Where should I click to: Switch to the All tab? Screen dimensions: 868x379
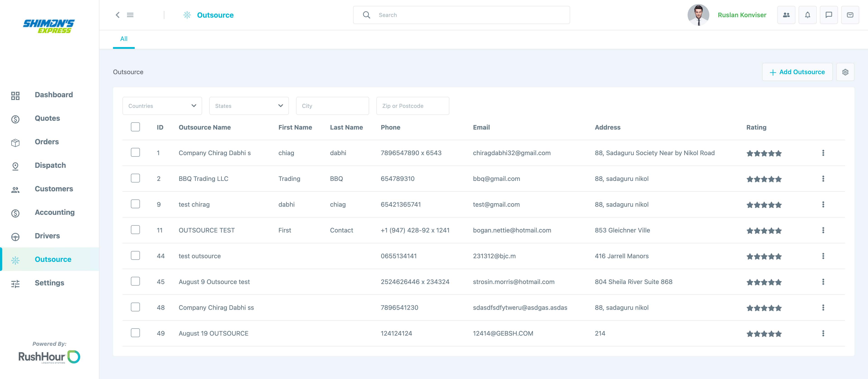[x=124, y=39]
